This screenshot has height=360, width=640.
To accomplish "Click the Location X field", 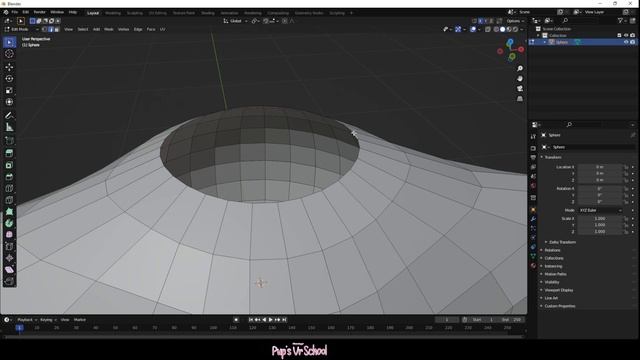I will coord(600,167).
